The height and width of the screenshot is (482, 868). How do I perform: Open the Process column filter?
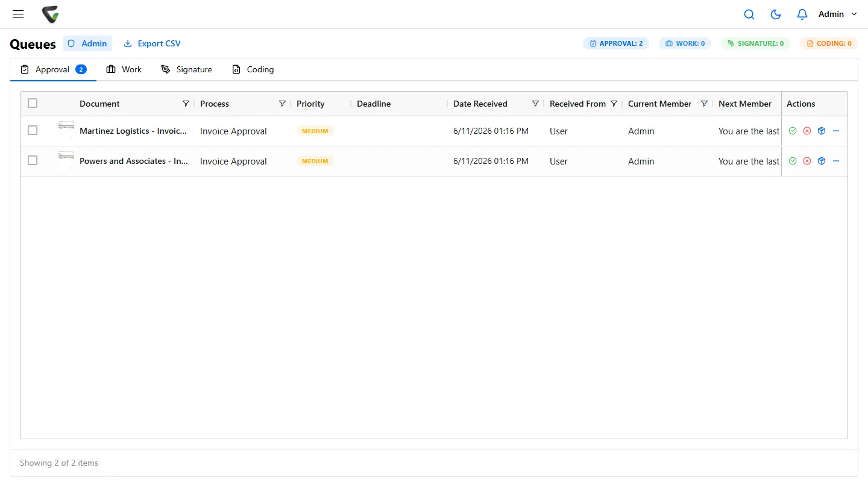[282, 104]
